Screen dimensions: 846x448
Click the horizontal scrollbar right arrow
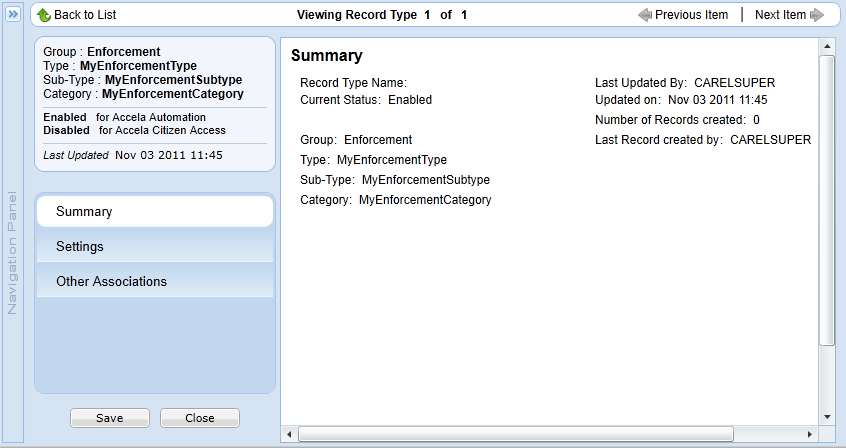tap(810, 434)
